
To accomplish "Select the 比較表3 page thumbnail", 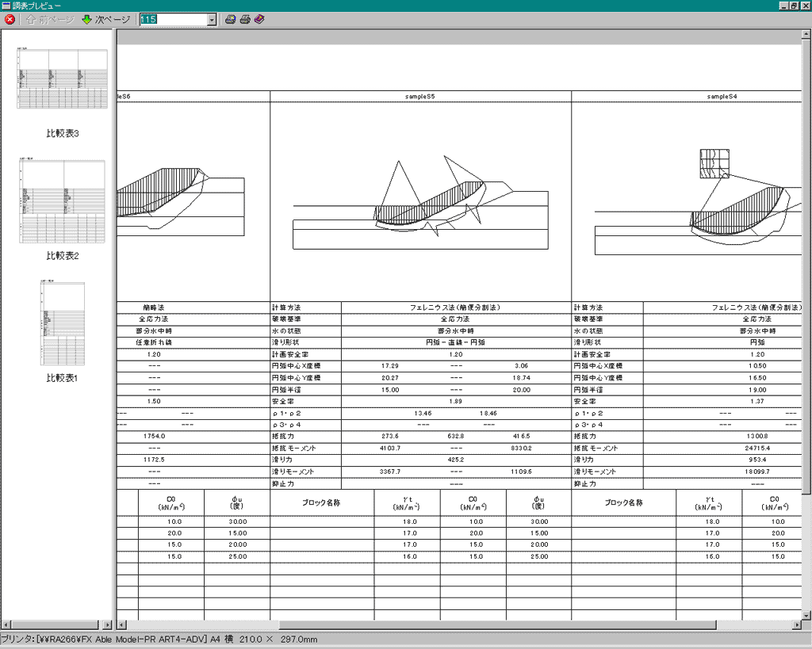I will point(62,78).
